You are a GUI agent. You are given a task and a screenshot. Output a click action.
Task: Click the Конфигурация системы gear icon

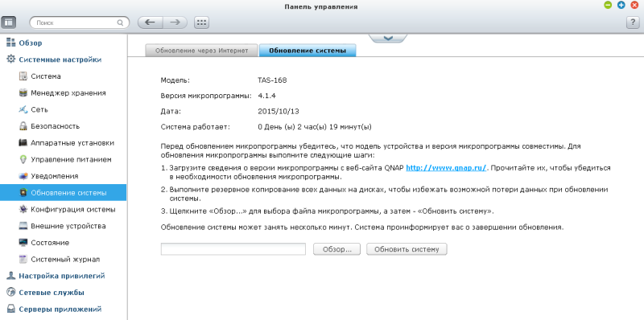point(23,209)
